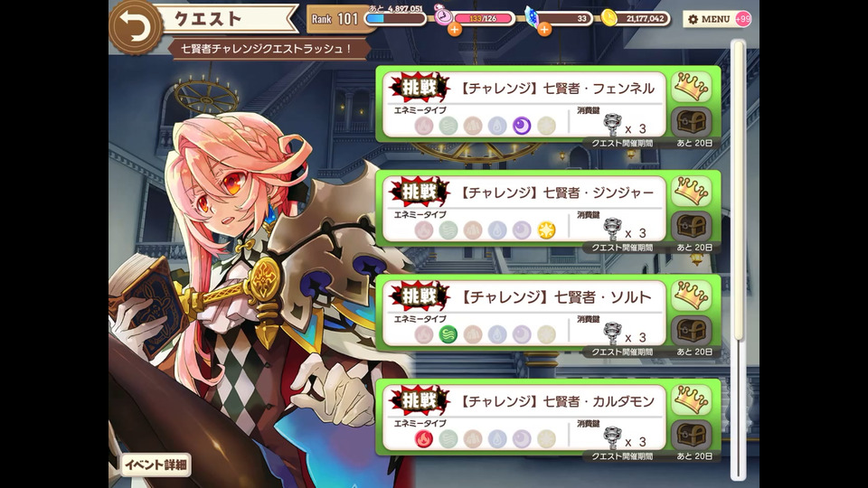Open the treasure chest for Ginger quest
Image resolution: width=868 pixels, height=488 pixels.
(x=692, y=226)
